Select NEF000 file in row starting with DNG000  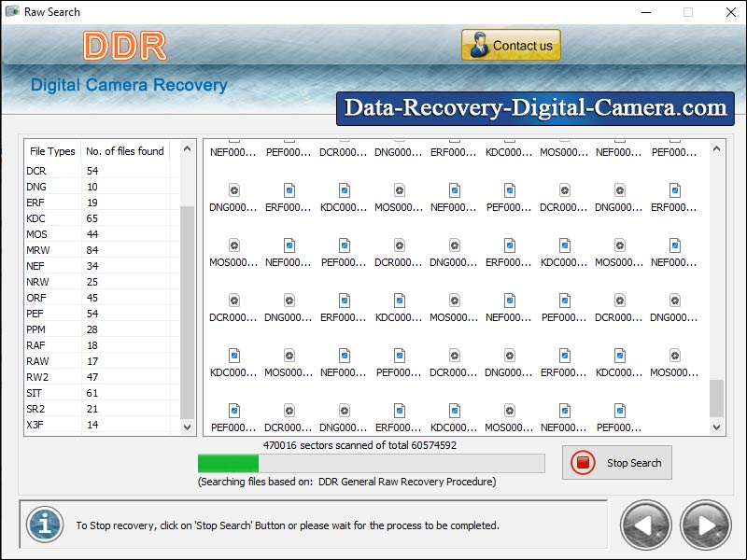point(454,198)
